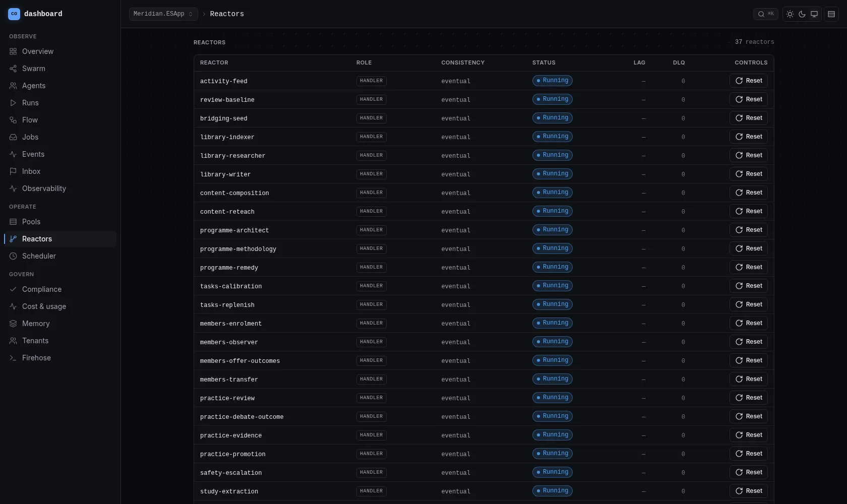Open the Meridian.ESApp project selector
Viewport: 847px width, 504px height.
[163, 14]
